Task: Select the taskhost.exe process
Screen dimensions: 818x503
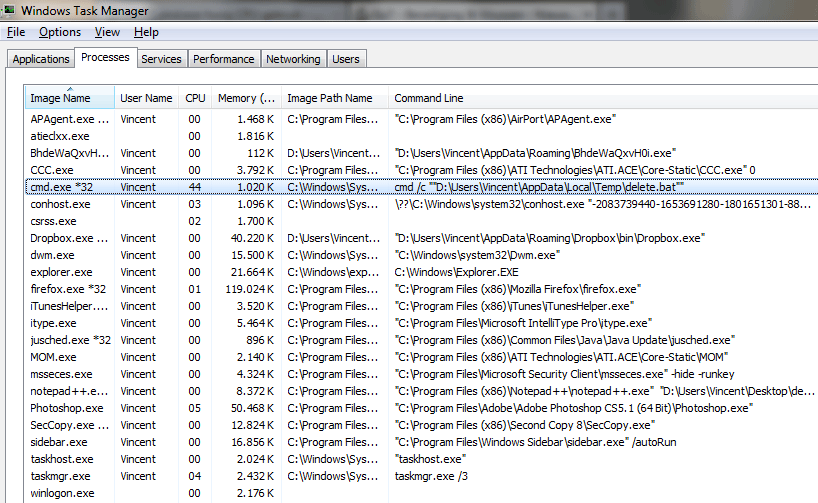Action: click(422, 459)
